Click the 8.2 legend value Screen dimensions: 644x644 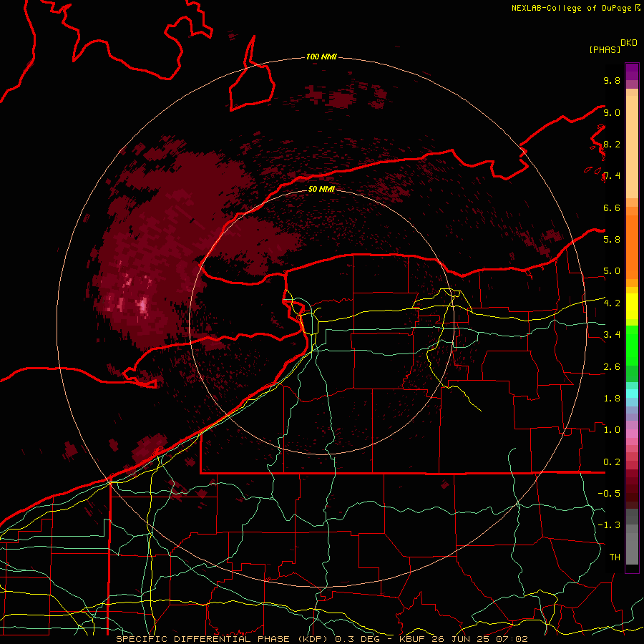click(x=612, y=144)
